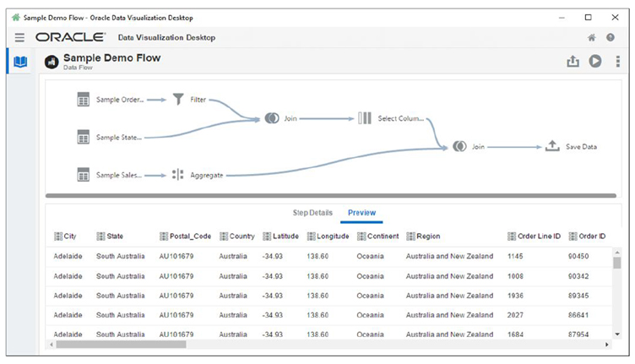Select the Filter step funnel icon
Viewport: 635px width, 364px height.
(x=178, y=99)
